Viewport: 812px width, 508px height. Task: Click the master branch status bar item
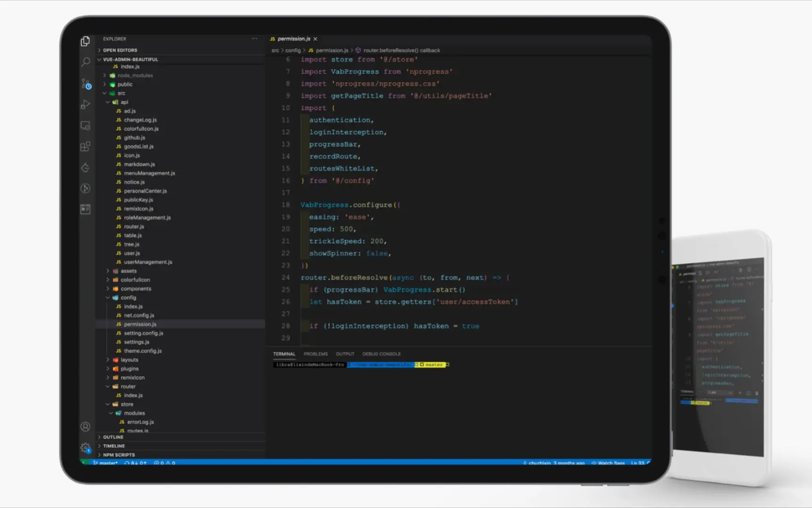pyautogui.click(x=106, y=463)
